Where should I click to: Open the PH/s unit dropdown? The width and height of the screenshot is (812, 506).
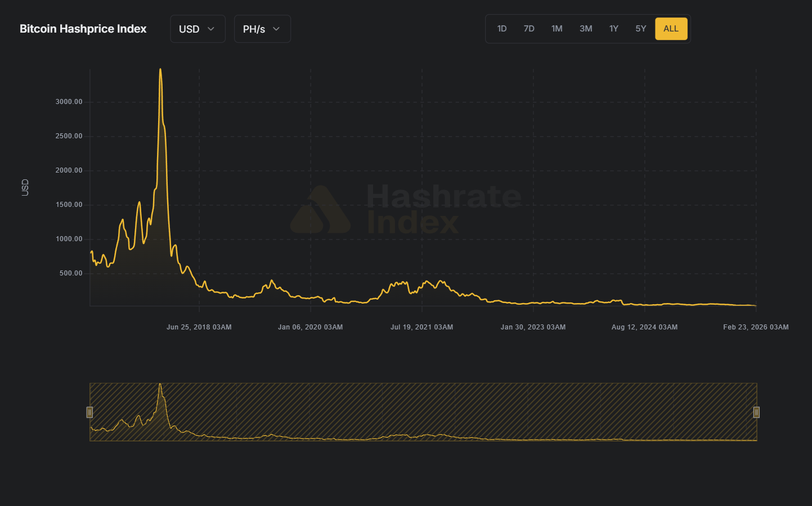(x=262, y=29)
